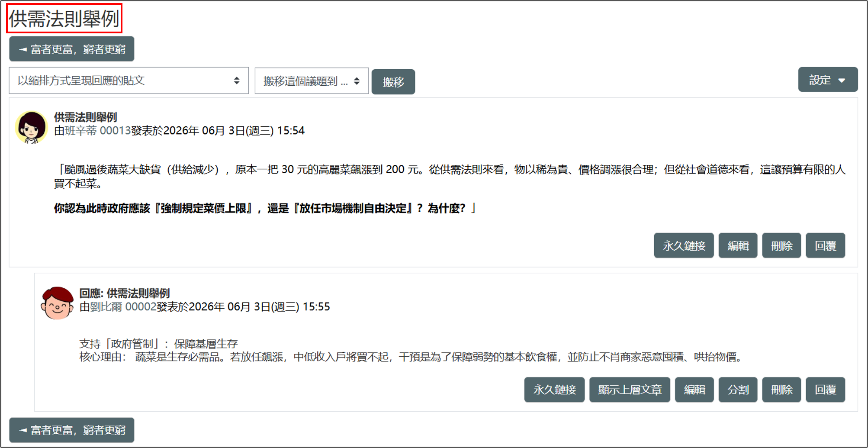Click the page heading 供需法則舉例
Viewport: 868px width, 448px height.
pos(64,19)
